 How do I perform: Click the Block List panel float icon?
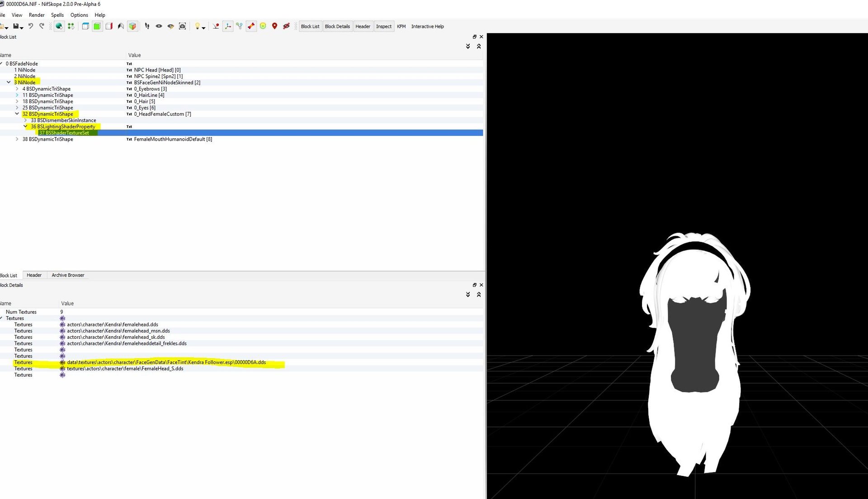click(474, 37)
